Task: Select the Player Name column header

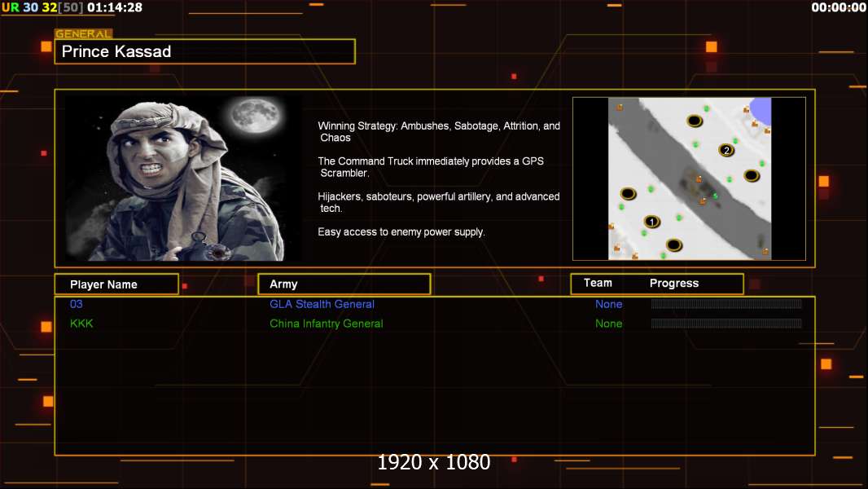Action: tap(116, 284)
